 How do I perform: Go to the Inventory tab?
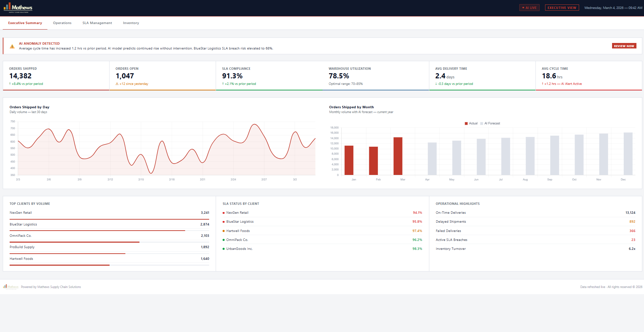pyautogui.click(x=131, y=23)
